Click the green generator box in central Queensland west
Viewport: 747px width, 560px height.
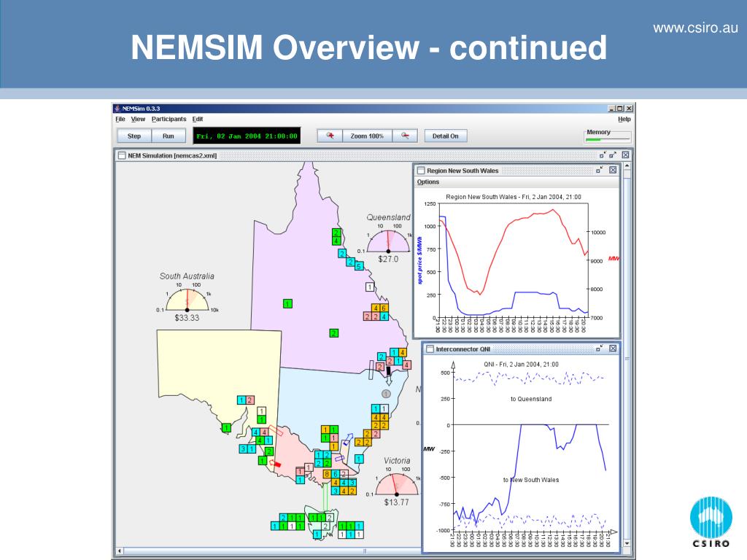pos(287,304)
